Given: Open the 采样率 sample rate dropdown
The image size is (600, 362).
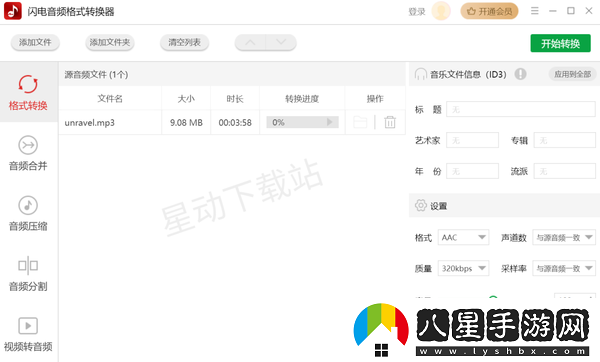Looking at the screenshot, I should click(564, 268).
